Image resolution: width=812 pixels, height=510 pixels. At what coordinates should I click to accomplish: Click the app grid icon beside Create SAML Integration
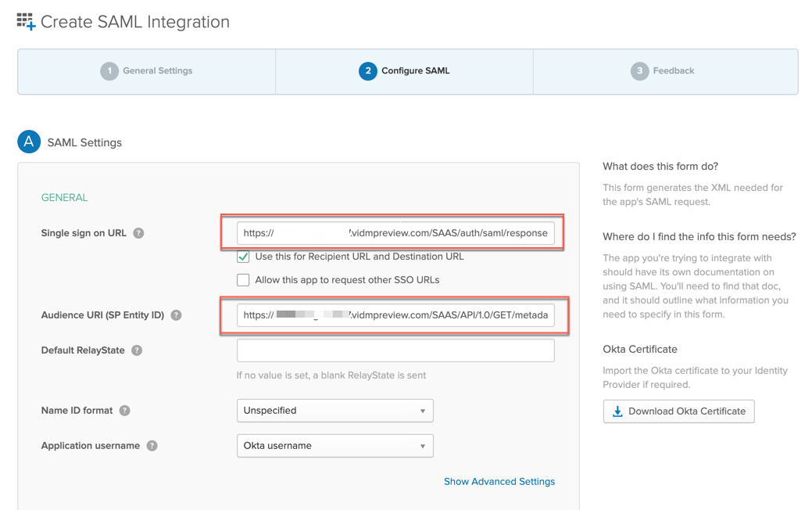click(26, 22)
